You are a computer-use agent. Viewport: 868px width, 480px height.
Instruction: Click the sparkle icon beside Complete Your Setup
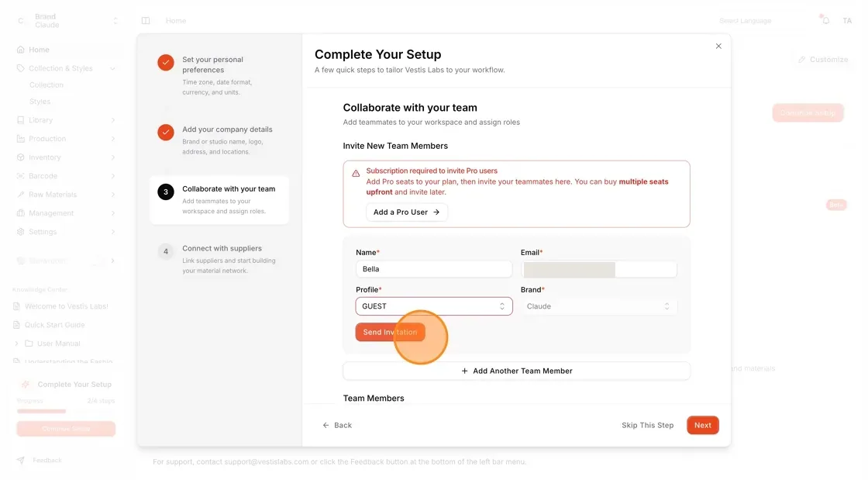tap(26, 384)
